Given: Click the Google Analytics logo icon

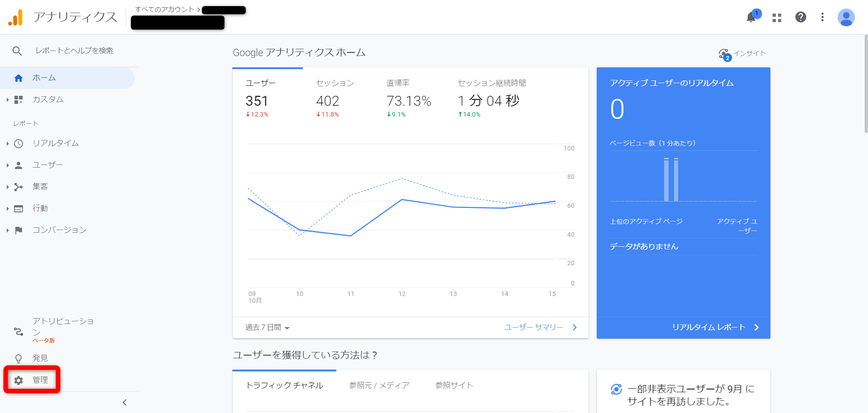Looking at the screenshot, I should tap(15, 17).
